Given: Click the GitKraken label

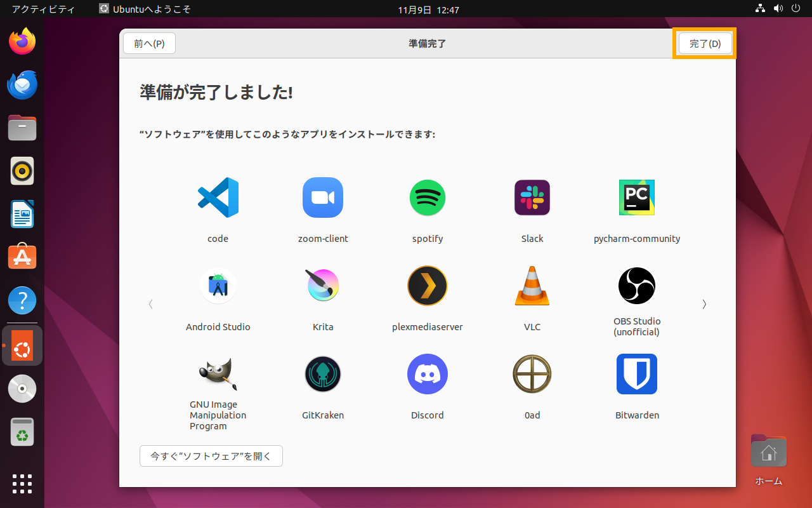Looking at the screenshot, I should (323, 415).
